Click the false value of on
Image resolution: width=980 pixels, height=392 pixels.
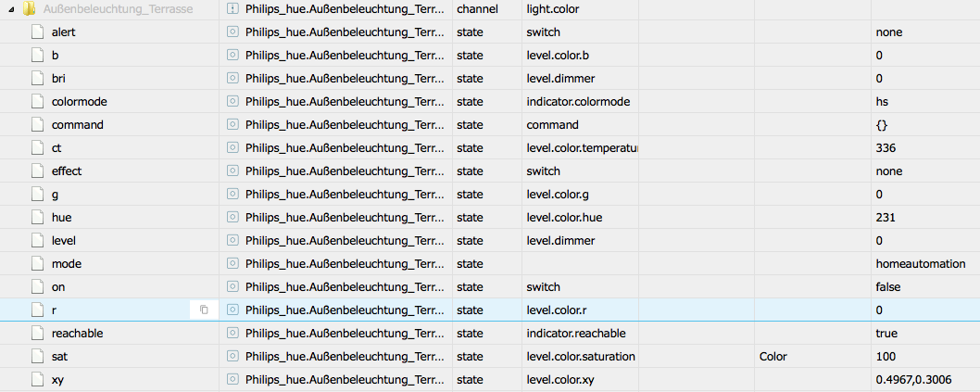pyautogui.click(x=888, y=287)
